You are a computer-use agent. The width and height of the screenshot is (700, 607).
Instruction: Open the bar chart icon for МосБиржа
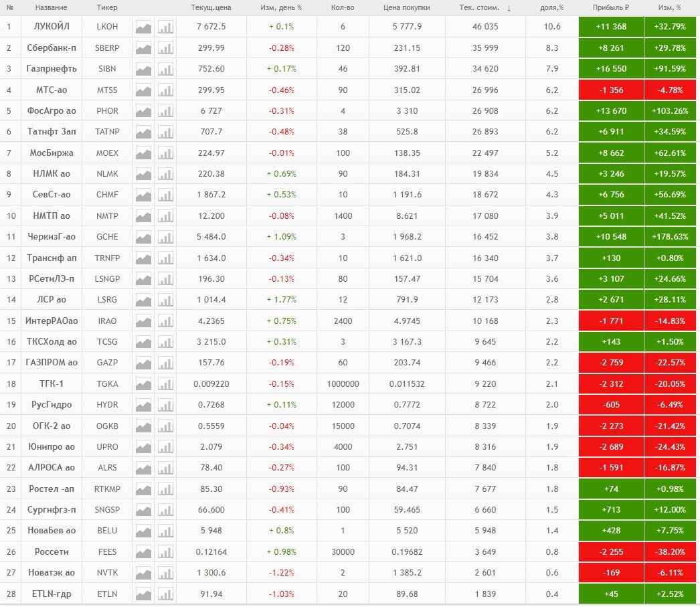[165, 153]
